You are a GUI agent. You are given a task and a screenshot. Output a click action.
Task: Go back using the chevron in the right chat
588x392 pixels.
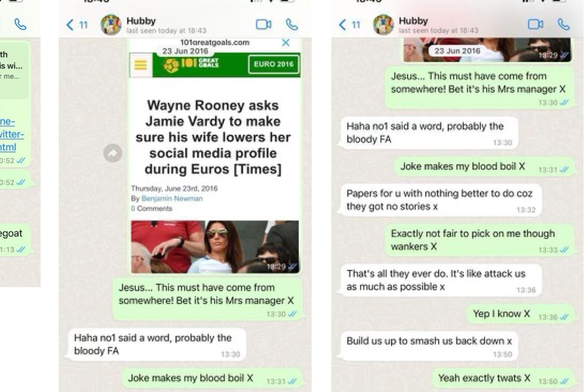tap(342, 25)
